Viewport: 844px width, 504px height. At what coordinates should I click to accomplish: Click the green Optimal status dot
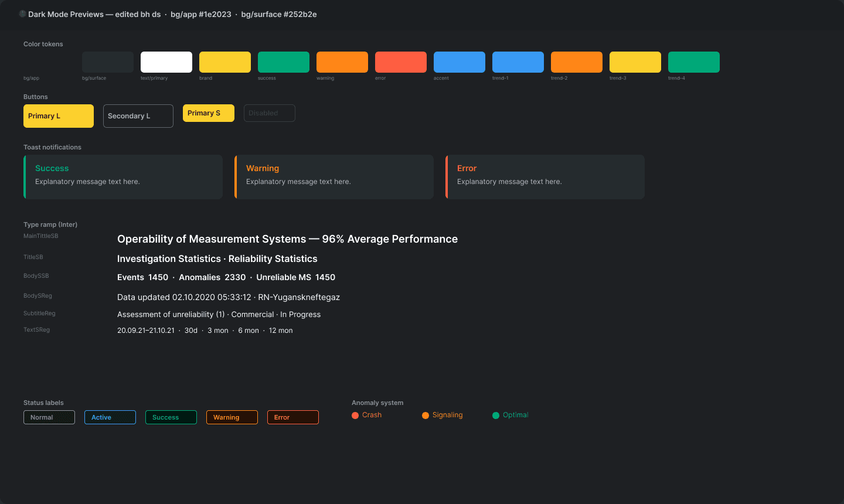[x=496, y=416]
